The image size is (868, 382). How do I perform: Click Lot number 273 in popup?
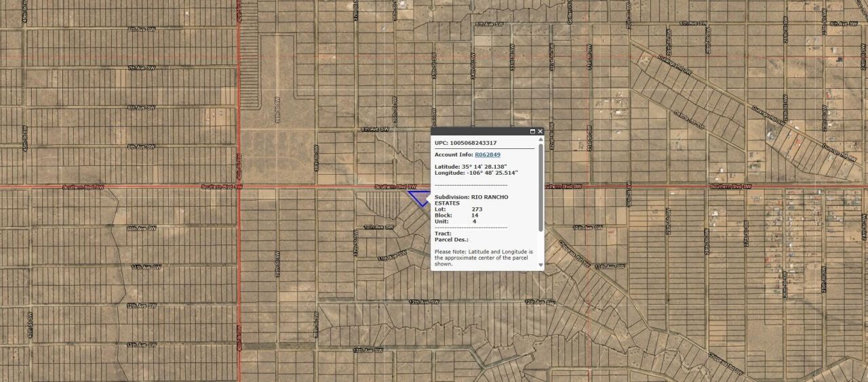tap(477, 209)
